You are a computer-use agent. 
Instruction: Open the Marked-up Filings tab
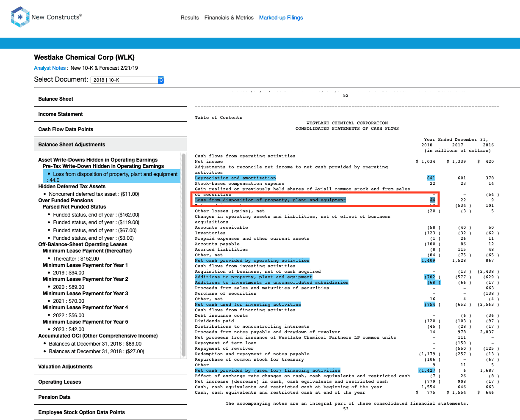(281, 18)
